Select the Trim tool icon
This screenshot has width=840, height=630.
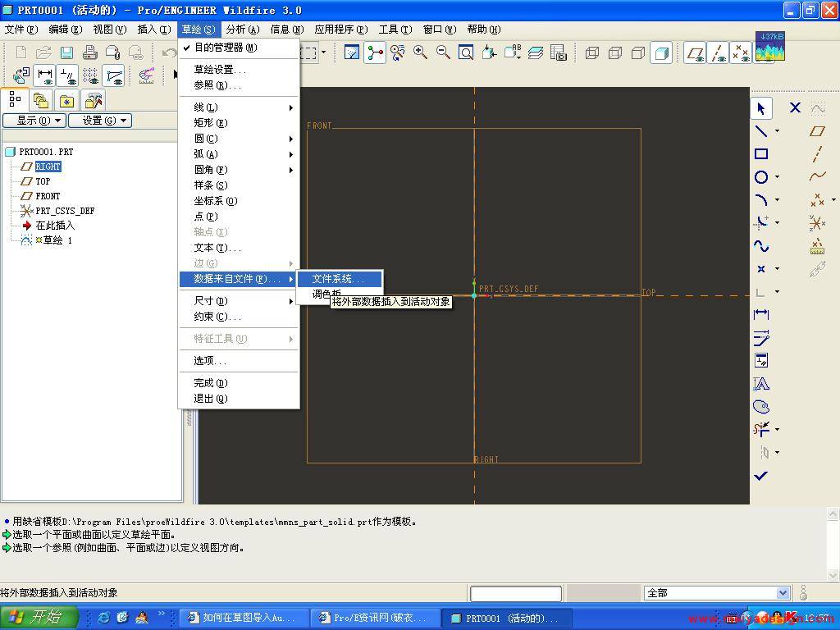pos(761,429)
